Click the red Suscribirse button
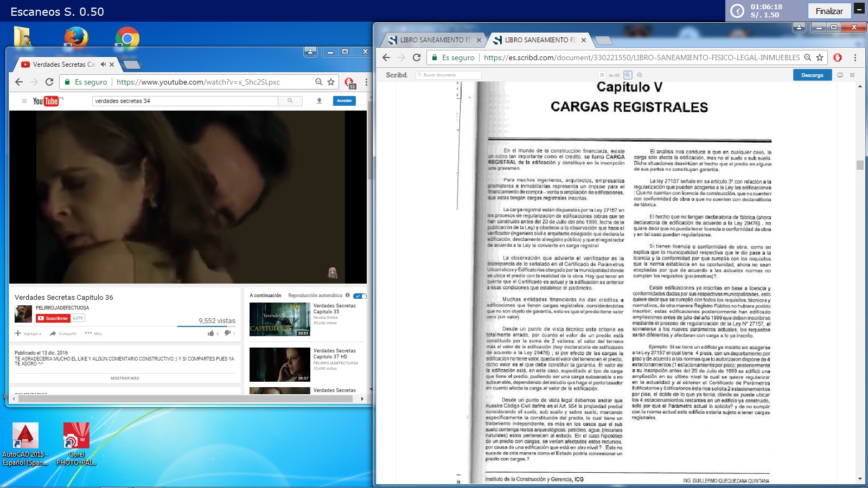The height and width of the screenshot is (488, 868). 53,318
